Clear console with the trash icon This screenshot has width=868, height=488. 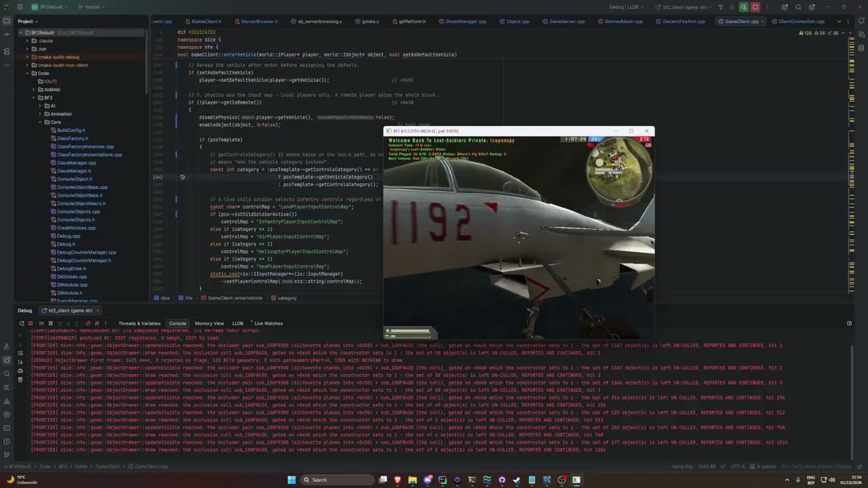point(20,380)
